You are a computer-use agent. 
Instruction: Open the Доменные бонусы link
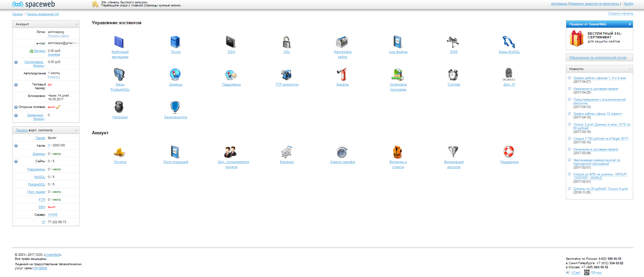pyautogui.click(x=35, y=117)
